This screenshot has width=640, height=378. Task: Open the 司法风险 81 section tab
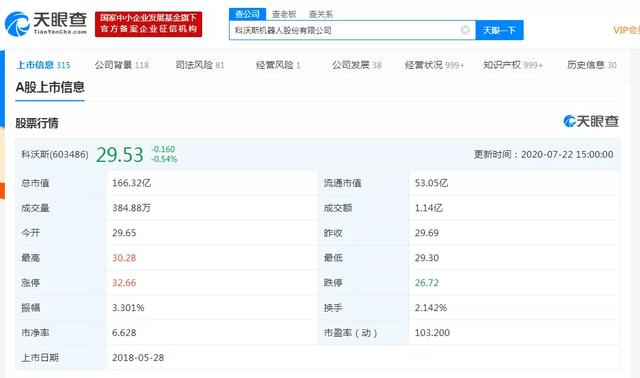click(x=200, y=65)
